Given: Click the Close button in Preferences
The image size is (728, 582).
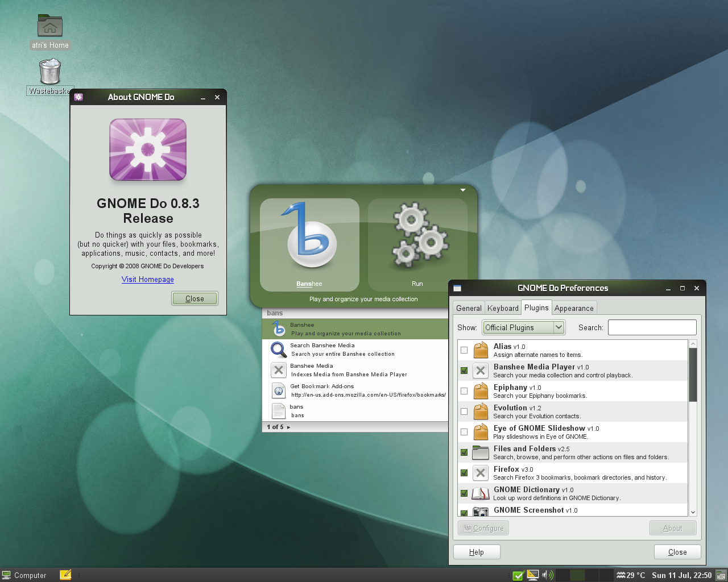Looking at the screenshot, I should [x=677, y=552].
